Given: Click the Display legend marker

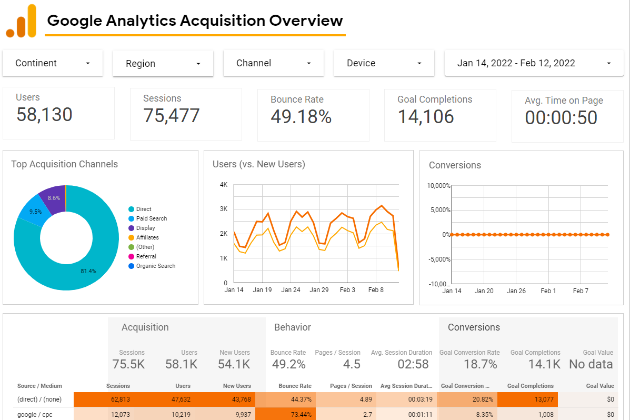Looking at the screenshot, I should click(x=131, y=228).
